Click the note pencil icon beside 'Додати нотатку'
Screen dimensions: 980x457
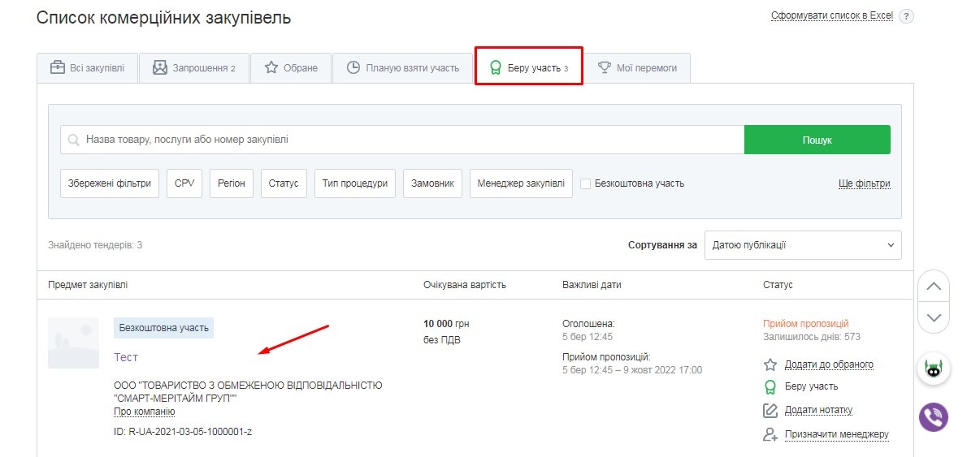[x=770, y=411]
